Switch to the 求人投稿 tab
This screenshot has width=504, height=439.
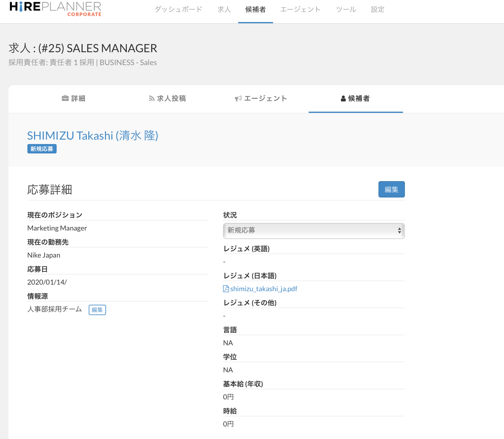(x=171, y=99)
